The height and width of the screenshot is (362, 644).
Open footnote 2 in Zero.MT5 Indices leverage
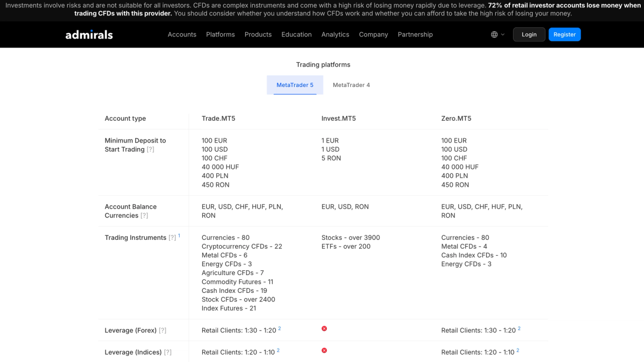(517, 350)
